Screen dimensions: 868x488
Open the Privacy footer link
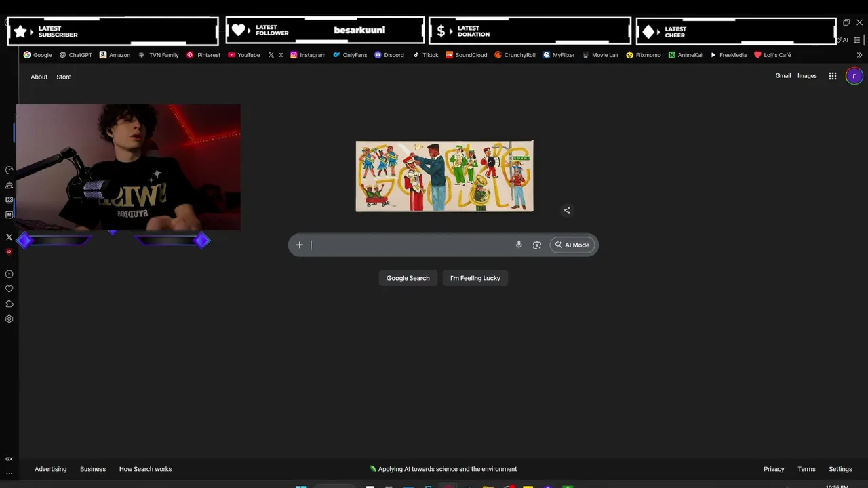click(774, 469)
